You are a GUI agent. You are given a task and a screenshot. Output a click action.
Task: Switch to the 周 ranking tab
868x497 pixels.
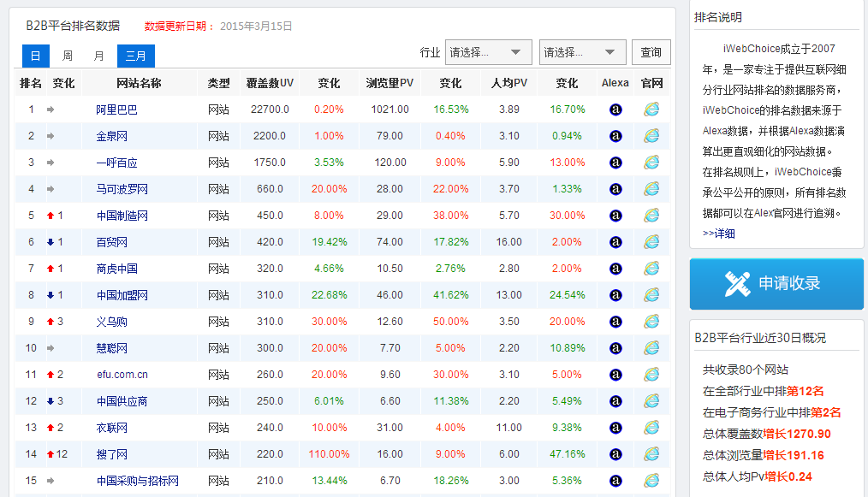point(67,56)
